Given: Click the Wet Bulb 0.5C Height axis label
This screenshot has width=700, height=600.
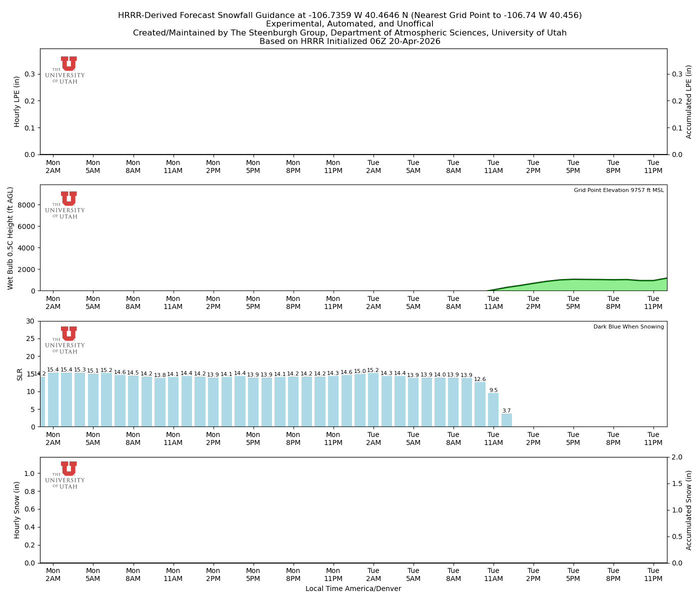Looking at the screenshot, I should (x=10, y=238).
